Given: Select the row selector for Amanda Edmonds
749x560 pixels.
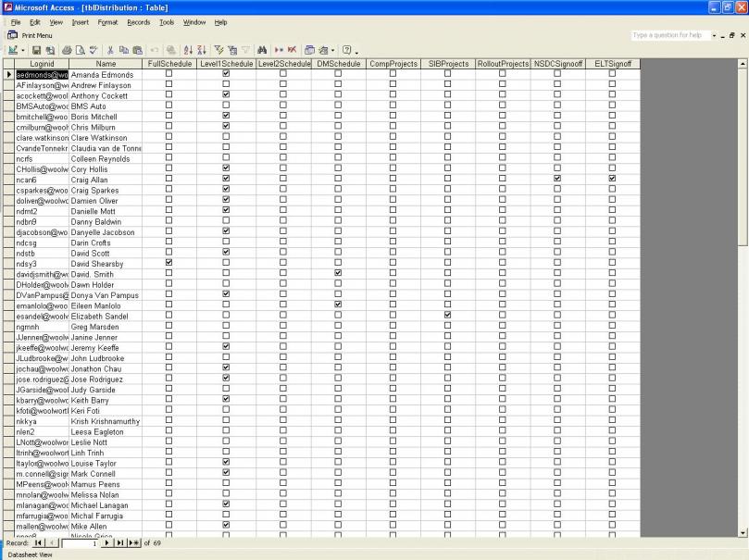Looking at the screenshot, I should [8, 75].
